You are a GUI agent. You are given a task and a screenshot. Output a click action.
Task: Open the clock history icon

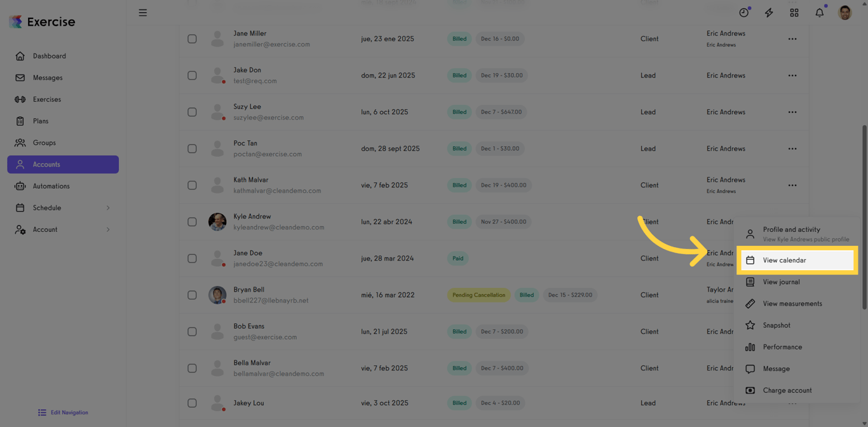click(x=743, y=13)
